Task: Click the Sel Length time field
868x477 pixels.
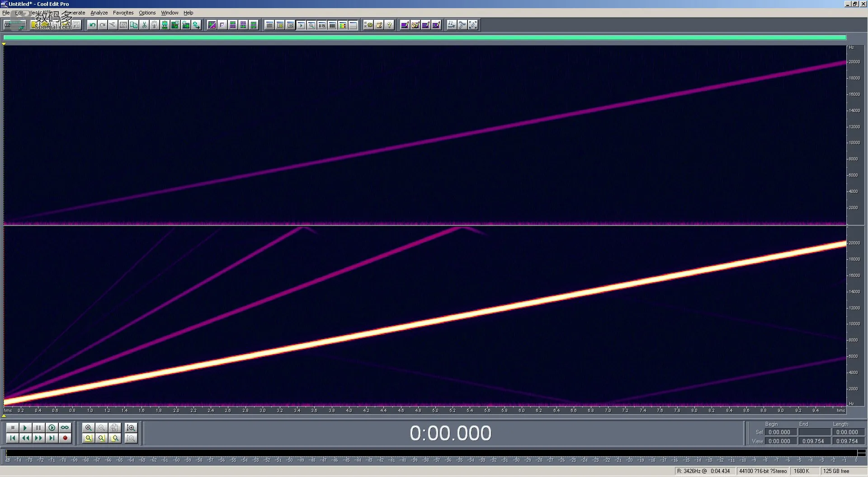Action: [x=848, y=432]
